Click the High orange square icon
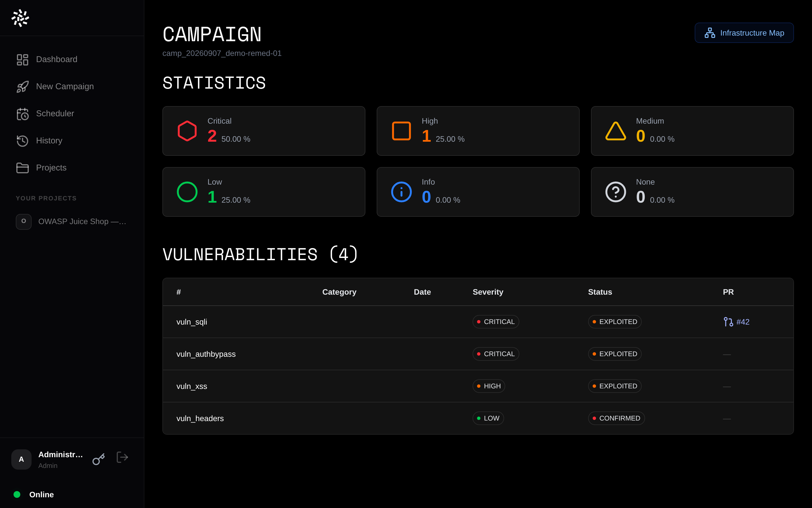The width and height of the screenshot is (812, 508). click(401, 131)
